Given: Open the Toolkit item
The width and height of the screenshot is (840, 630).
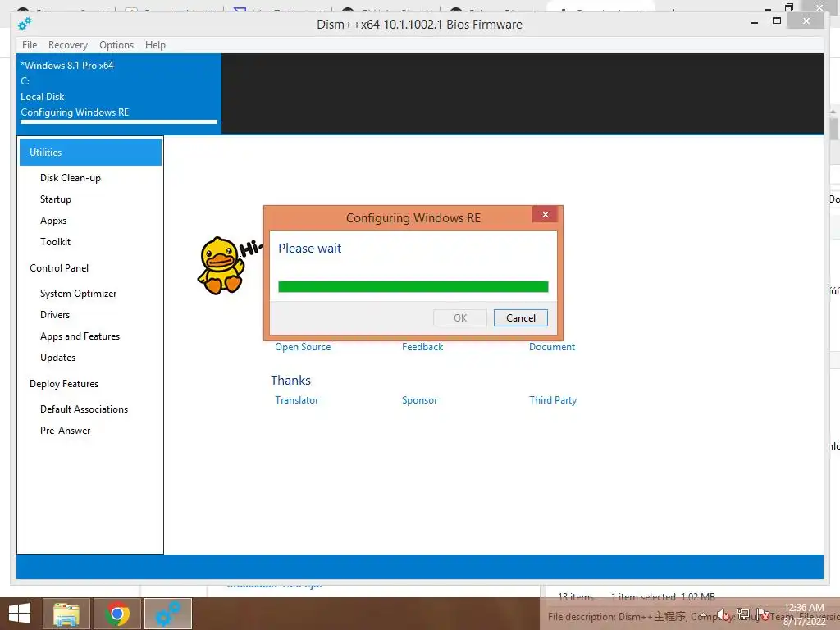Looking at the screenshot, I should click(55, 242).
